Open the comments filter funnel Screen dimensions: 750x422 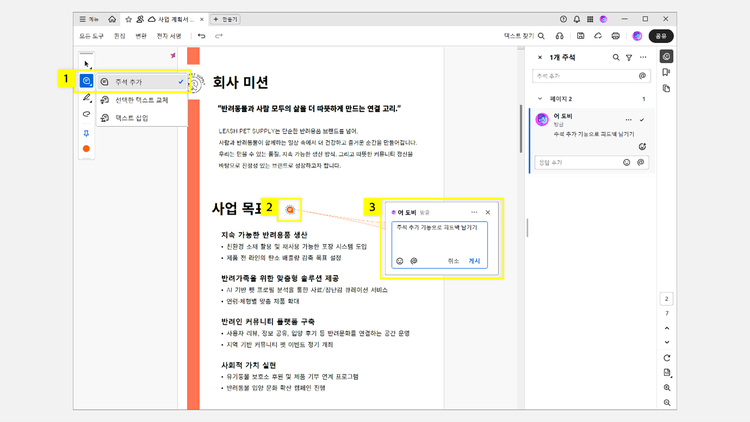(629, 57)
